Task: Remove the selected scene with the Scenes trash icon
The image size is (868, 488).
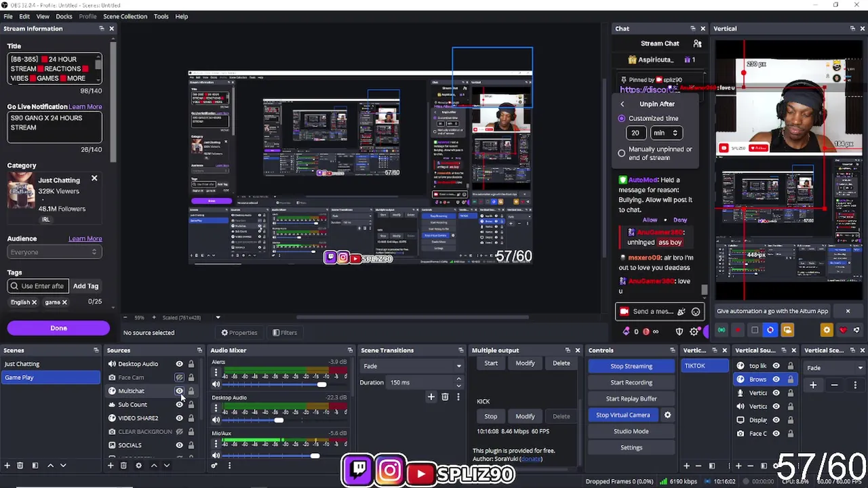Action: (x=20, y=466)
